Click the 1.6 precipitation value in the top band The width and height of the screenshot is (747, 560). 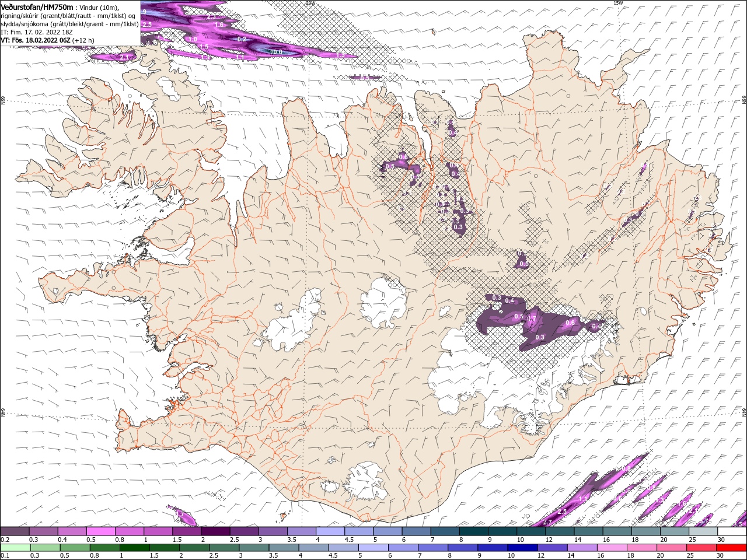click(x=219, y=24)
